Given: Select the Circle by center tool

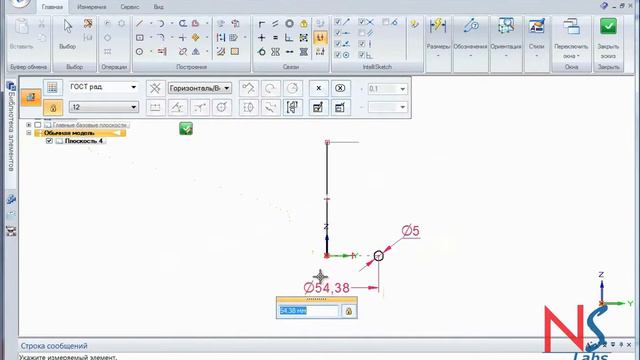Looking at the screenshot, I should (140, 52).
